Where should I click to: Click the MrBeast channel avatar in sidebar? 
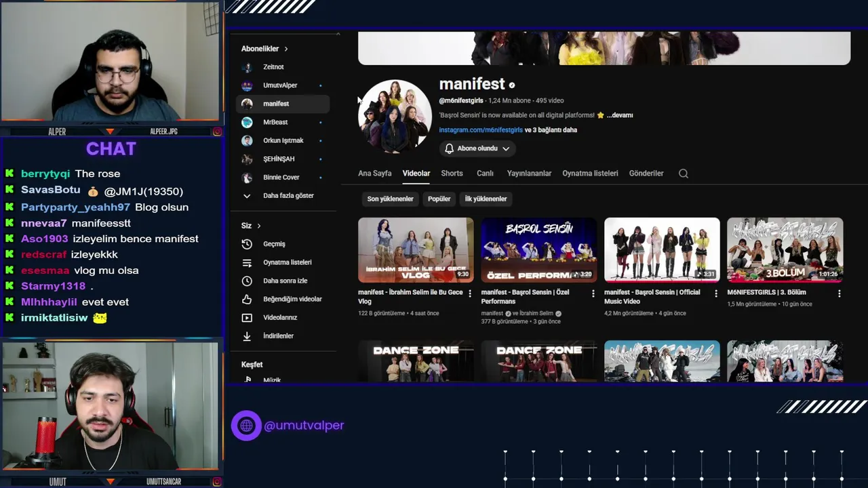tap(247, 122)
